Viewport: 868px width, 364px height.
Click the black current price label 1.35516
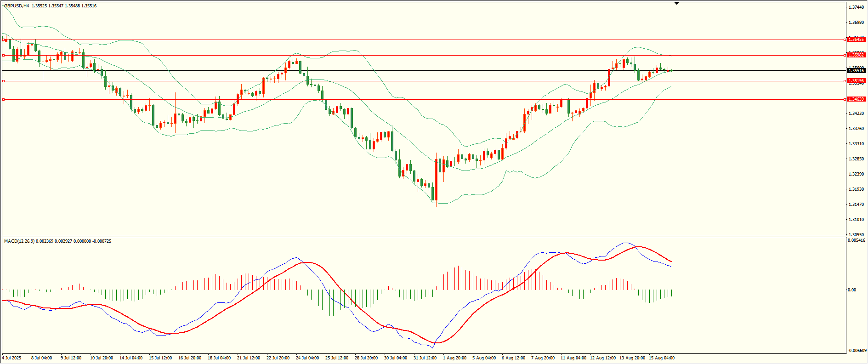[856, 71]
